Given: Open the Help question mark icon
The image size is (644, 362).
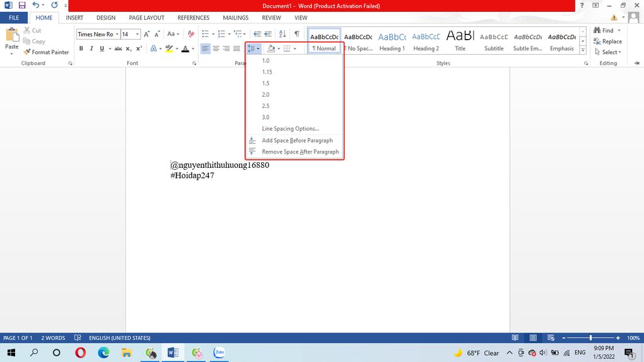Looking at the screenshot, I should coord(582,5).
